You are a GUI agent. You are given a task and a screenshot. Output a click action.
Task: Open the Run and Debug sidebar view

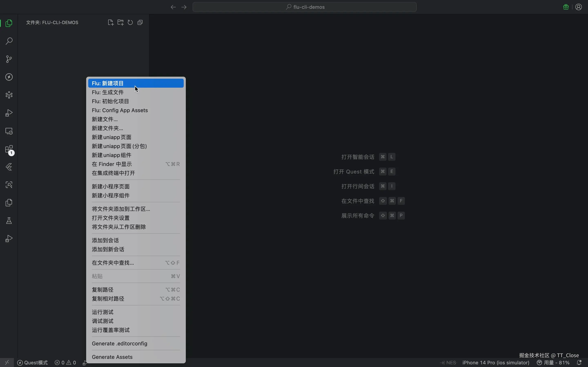(9, 113)
